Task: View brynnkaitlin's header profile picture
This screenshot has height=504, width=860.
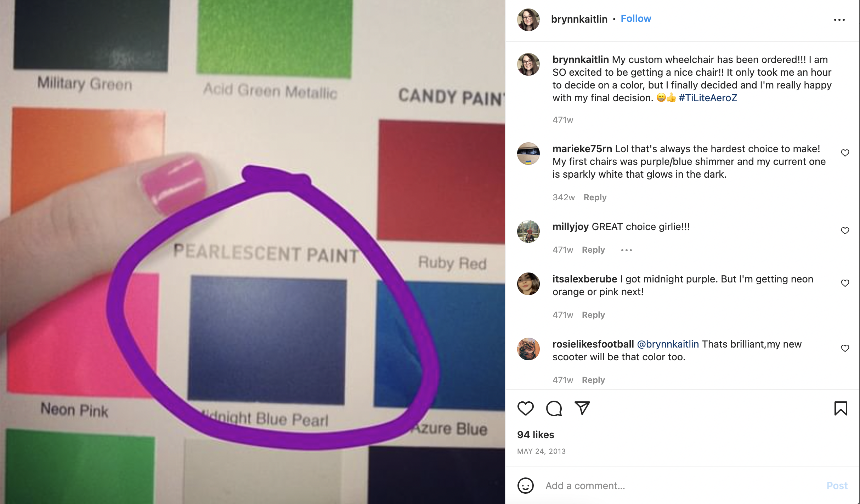Action: (528, 20)
